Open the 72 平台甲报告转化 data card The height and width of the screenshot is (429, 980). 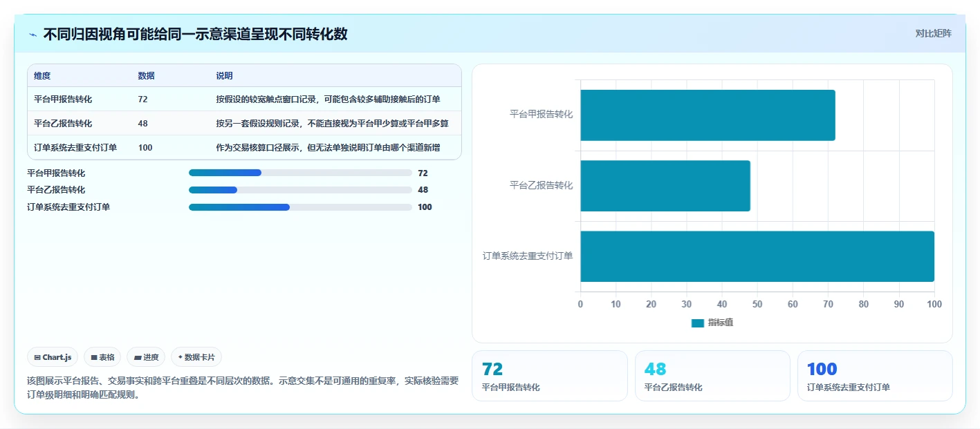tap(550, 376)
